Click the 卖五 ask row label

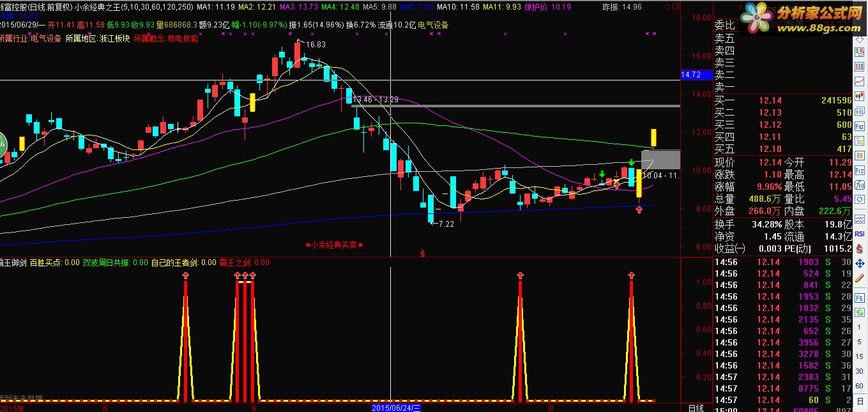pos(725,38)
